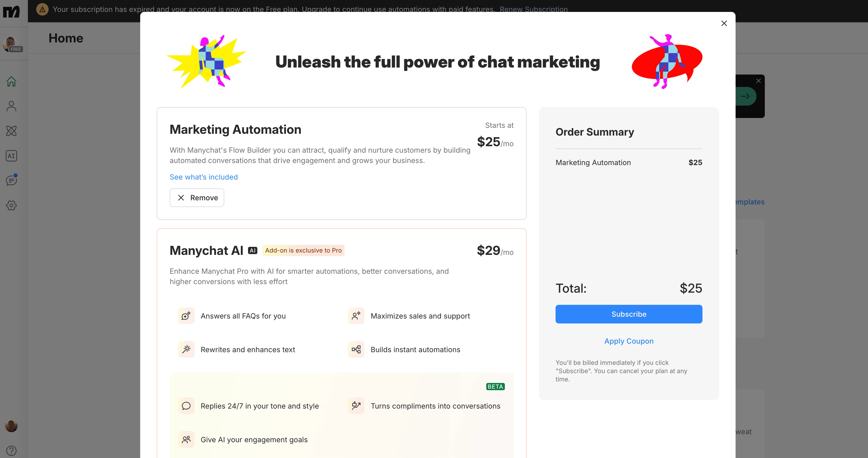Open the Contacts person icon

[x=11, y=106]
